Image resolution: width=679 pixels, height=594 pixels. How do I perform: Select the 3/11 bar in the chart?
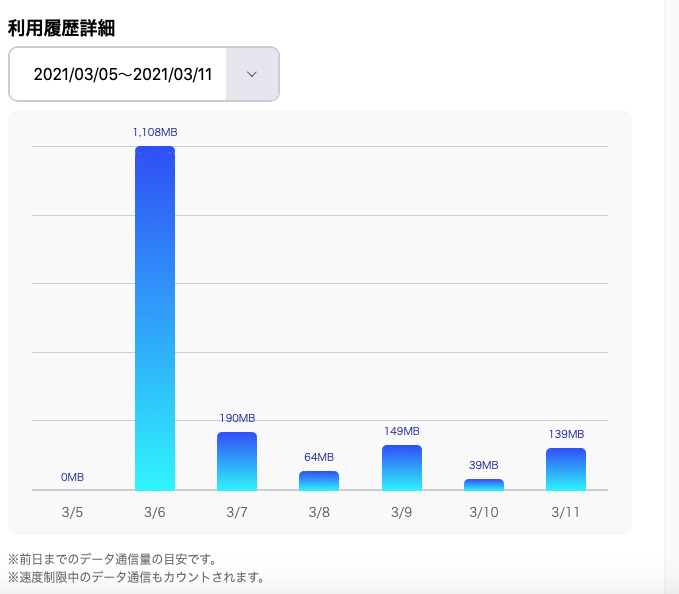[x=566, y=469]
